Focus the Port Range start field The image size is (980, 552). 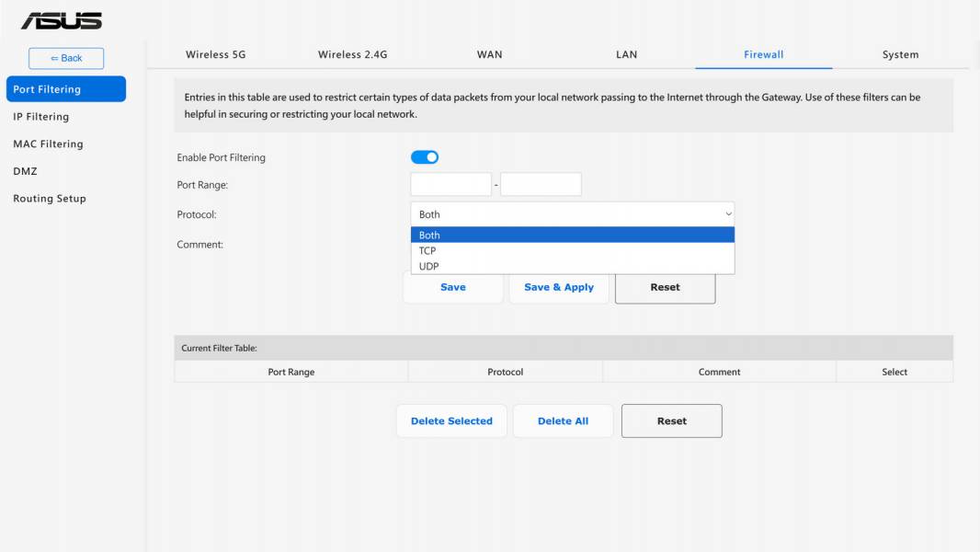451,184
